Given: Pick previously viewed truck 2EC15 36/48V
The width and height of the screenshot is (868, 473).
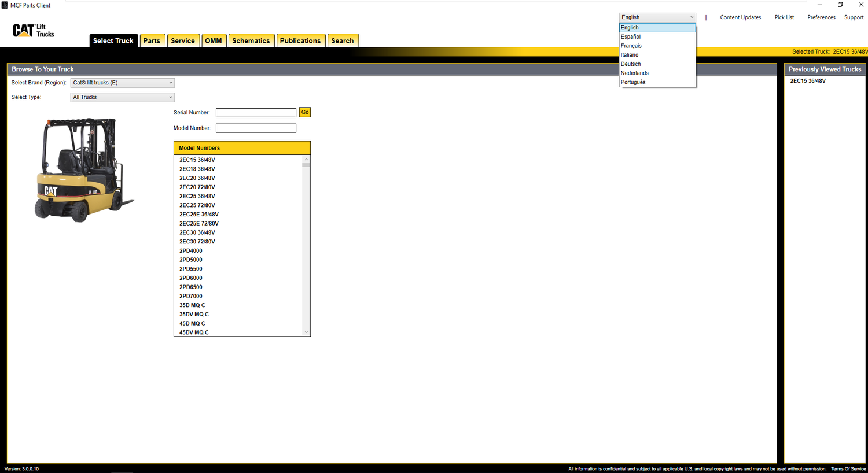Looking at the screenshot, I should click(808, 81).
